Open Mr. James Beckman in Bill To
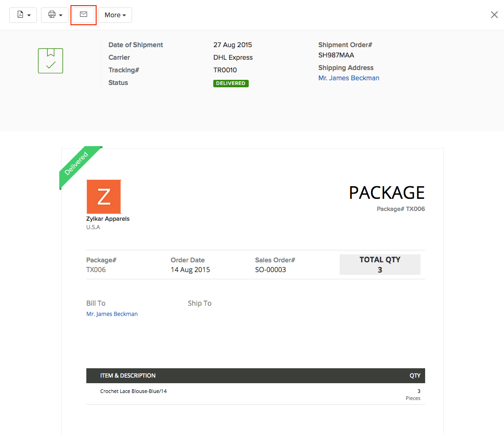504x435 pixels. [112, 314]
